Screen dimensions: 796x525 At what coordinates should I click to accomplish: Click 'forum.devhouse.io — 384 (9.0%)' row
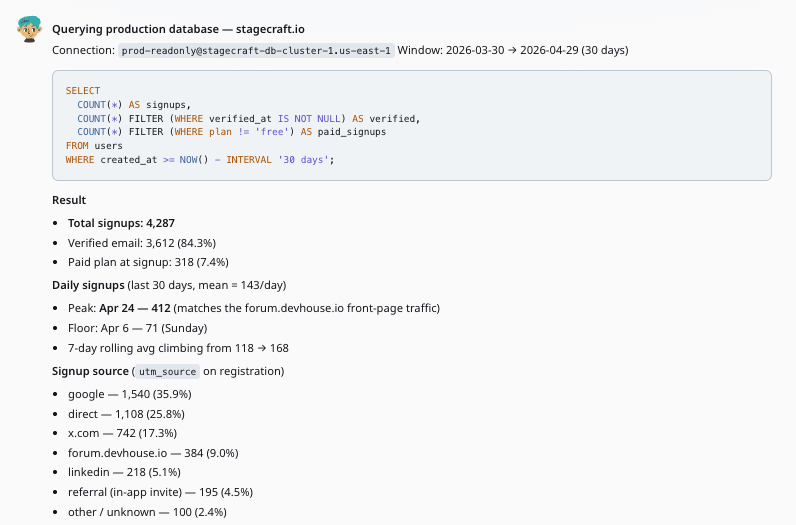153,453
